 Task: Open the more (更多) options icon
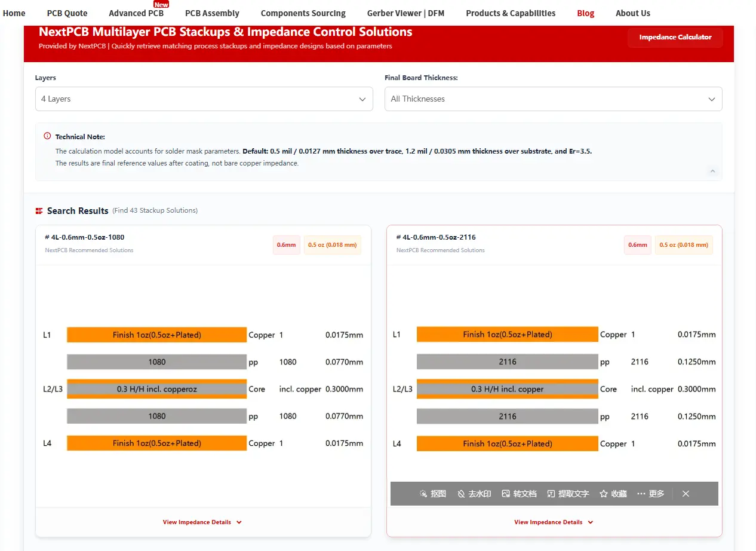pos(641,494)
